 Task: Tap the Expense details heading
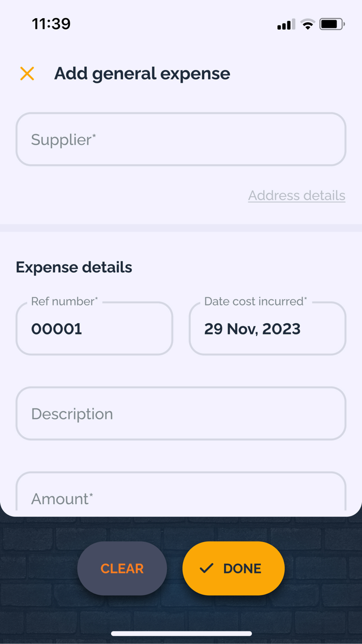tap(74, 267)
